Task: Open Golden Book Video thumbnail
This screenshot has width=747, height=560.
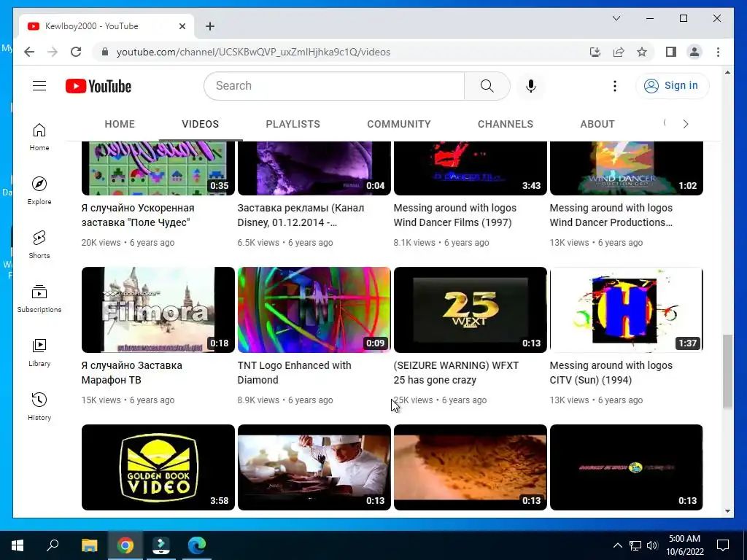Action: pos(158,467)
